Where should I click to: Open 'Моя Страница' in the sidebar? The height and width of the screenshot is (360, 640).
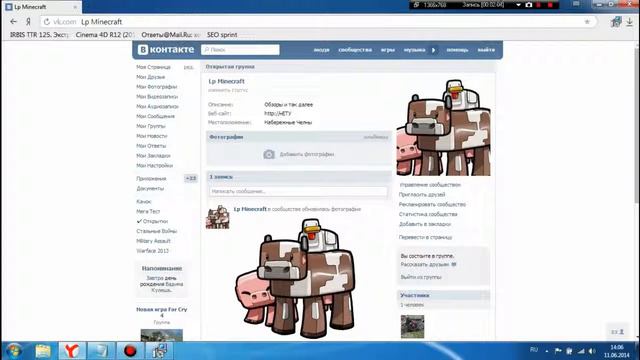pyautogui.click(x=153, y=67)
